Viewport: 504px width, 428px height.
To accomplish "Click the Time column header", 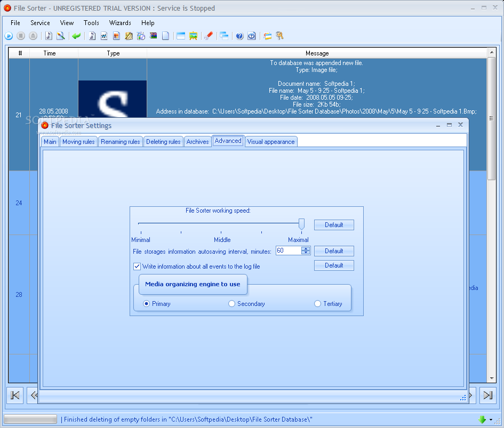I will tap(50, 53).
